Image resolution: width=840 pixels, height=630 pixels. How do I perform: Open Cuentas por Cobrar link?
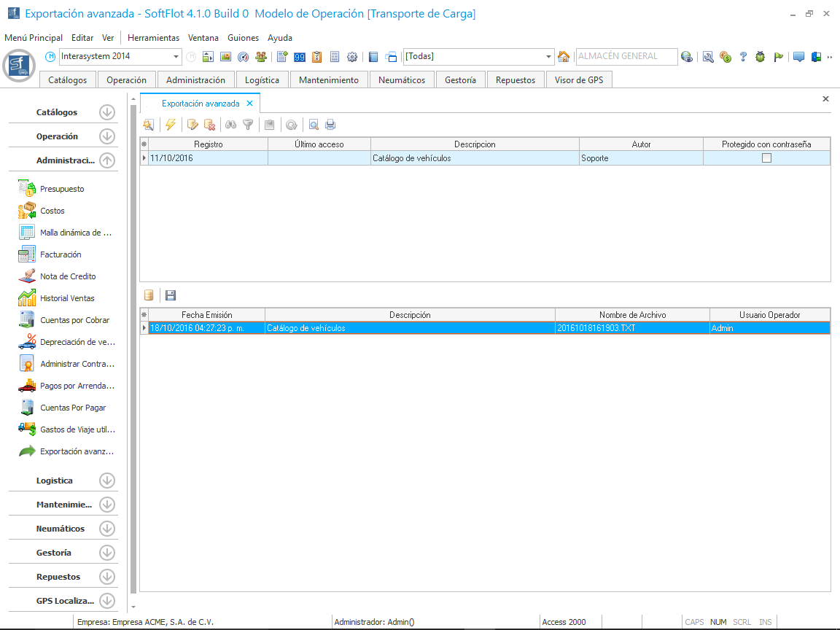pos(74,320)
